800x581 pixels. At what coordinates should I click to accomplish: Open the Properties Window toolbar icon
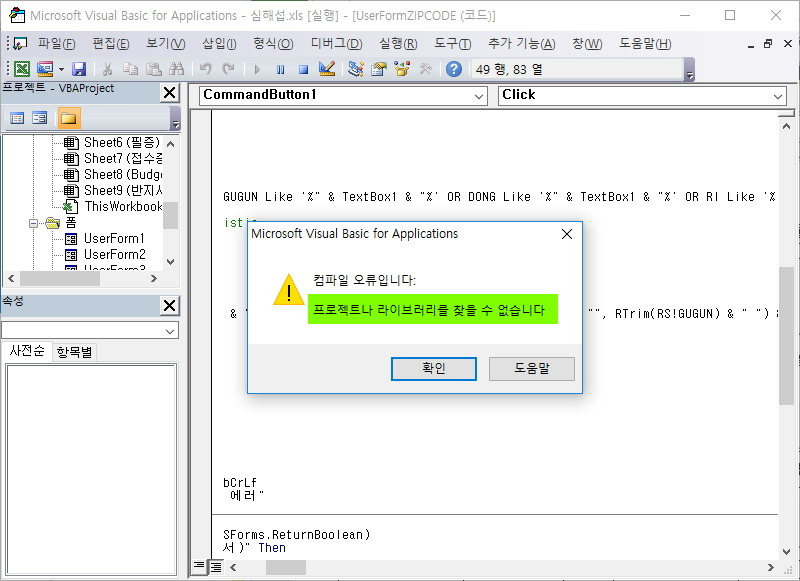(x=379, y=69)
